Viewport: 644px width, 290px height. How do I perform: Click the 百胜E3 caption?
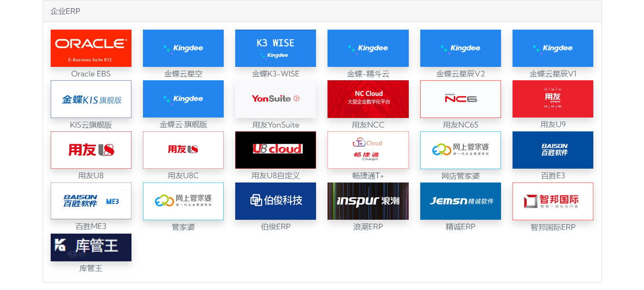click(553, 176)
